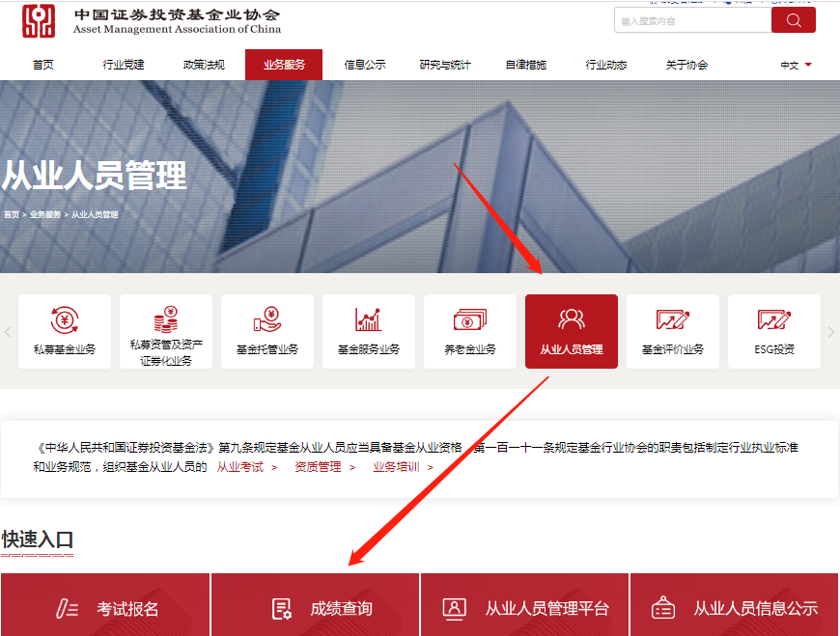Click 业务服务 in the breadcrumb

(x=45, y=214)
